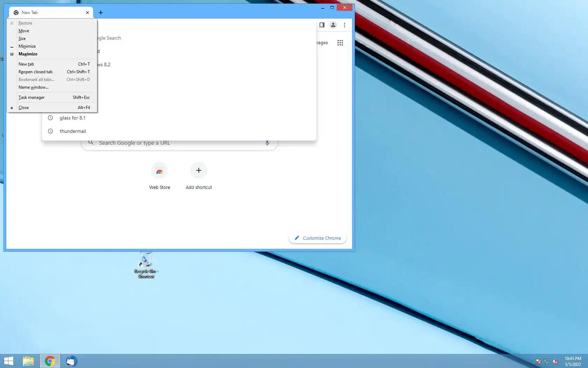Maximize the Chrome window from title bar
588x368 pixels.
click(332, 7)
